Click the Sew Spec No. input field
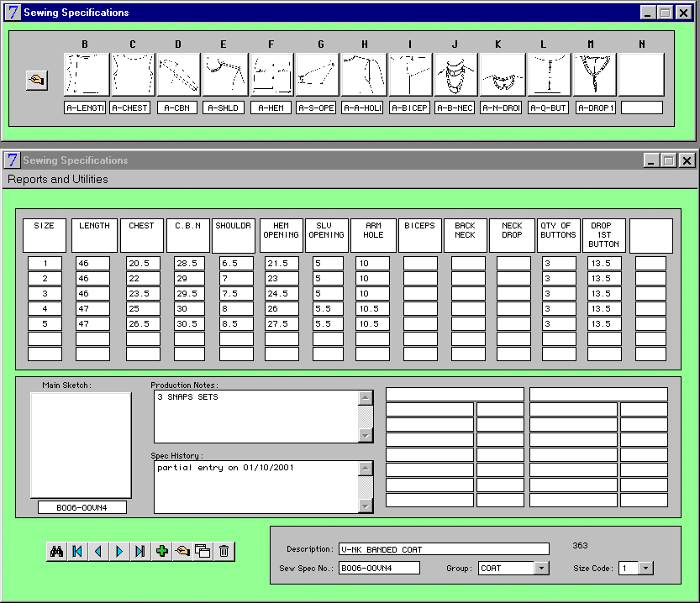This screenshot has height=603, width=700. pos(379,569)
